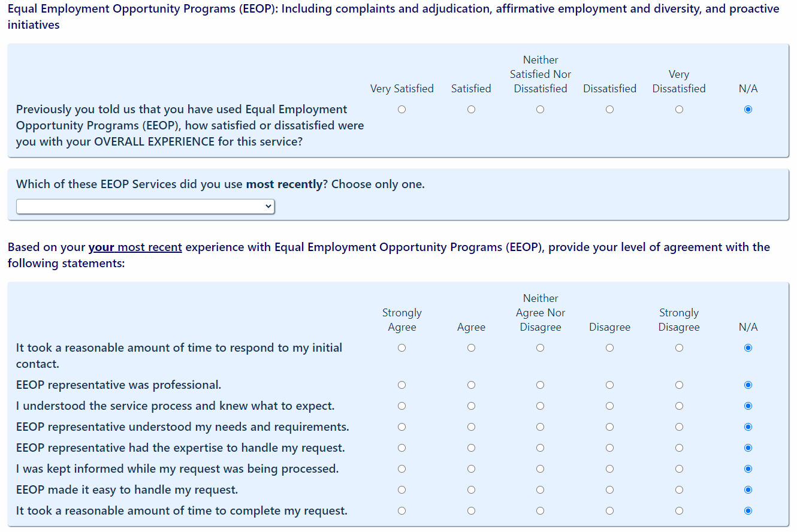
Task: Choose Agree for EEOP representative was professional
Action: pos(471,385)
